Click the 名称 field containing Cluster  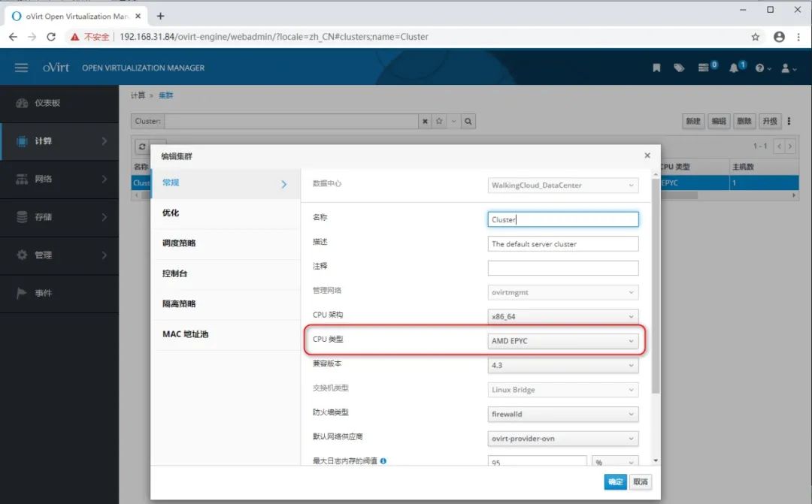pos(563,219)
